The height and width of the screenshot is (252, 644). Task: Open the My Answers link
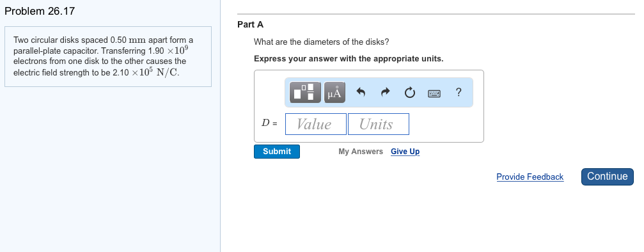click(361, 152)
